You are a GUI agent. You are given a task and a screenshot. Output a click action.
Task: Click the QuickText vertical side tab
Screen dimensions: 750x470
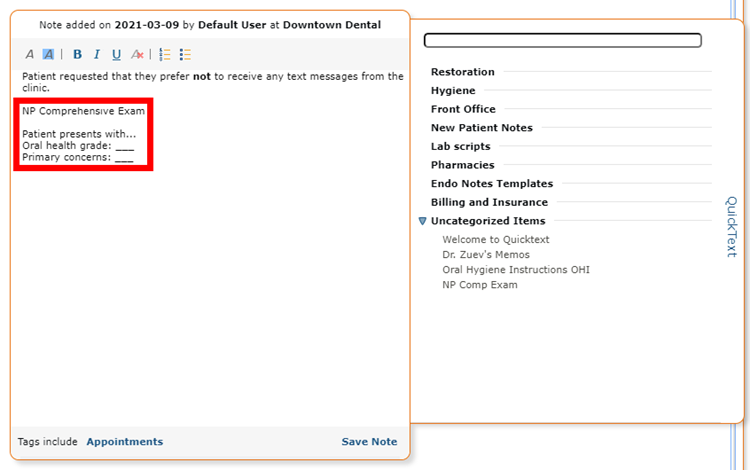[x=732, y=227]
